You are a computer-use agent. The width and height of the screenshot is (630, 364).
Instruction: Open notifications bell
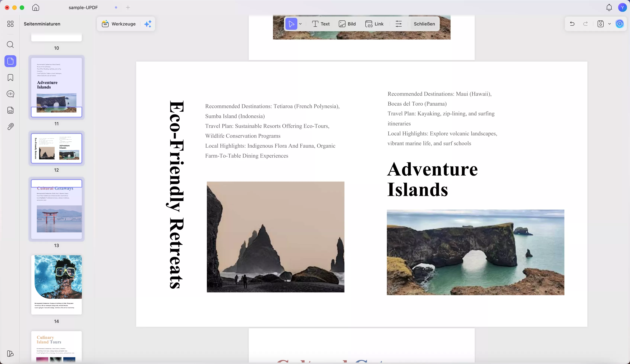click(x=609, y=7)
